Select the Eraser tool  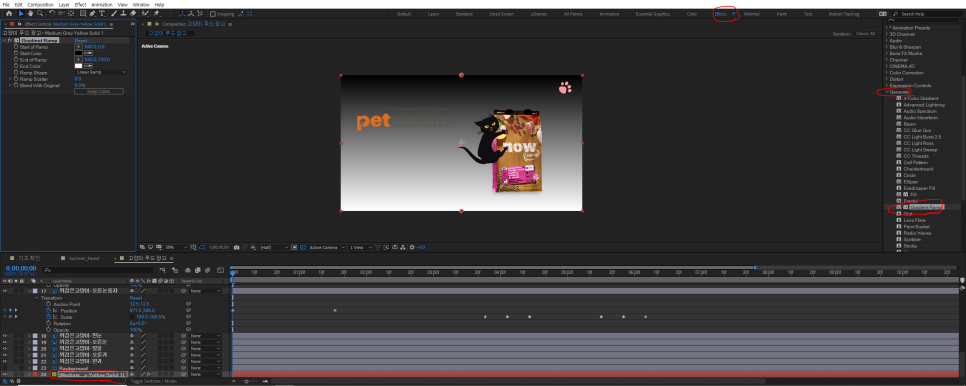tap(134, 13)
